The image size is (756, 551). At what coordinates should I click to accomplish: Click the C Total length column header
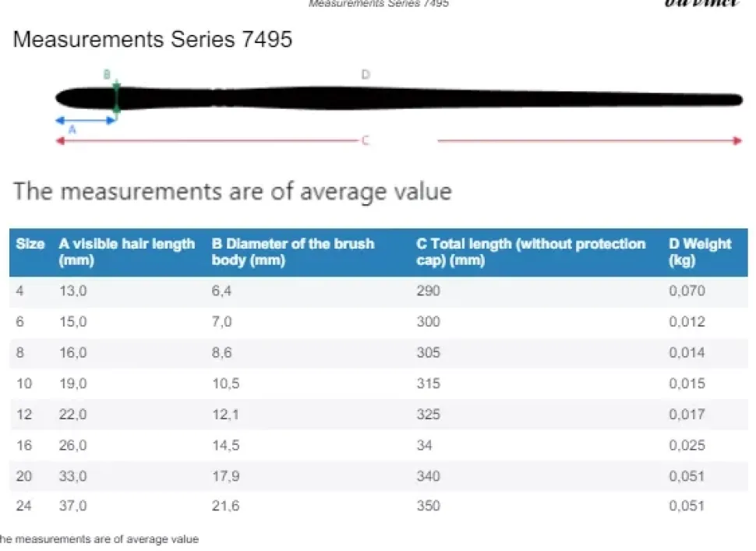[531, 252]
